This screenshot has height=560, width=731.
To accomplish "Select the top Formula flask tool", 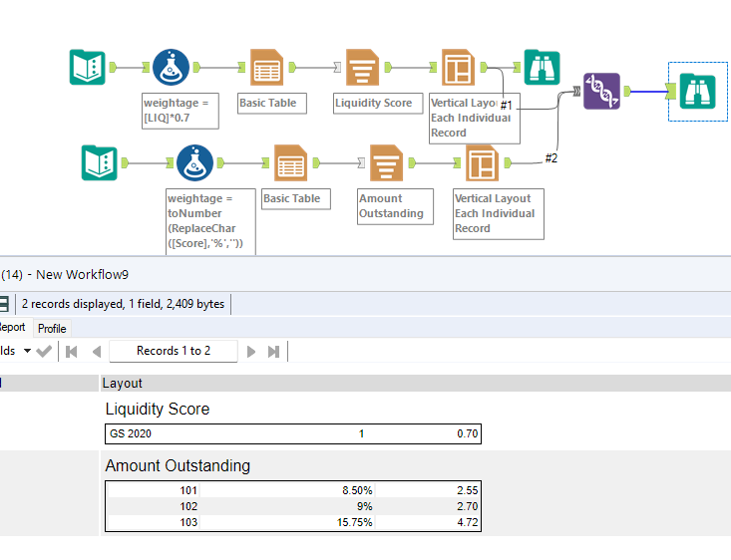I will pos(172,67).
